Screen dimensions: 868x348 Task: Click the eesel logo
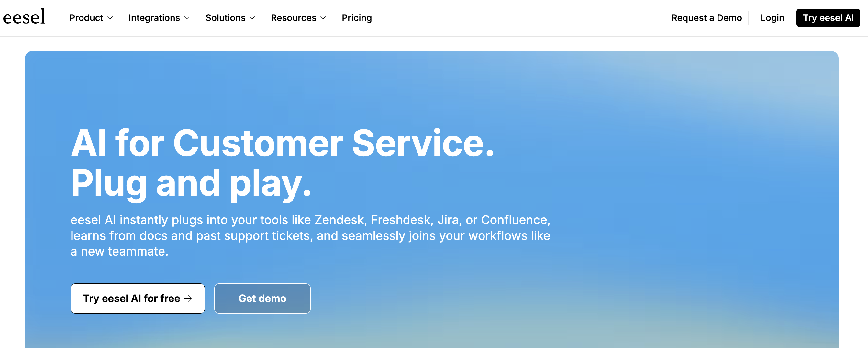coord(24,17)
